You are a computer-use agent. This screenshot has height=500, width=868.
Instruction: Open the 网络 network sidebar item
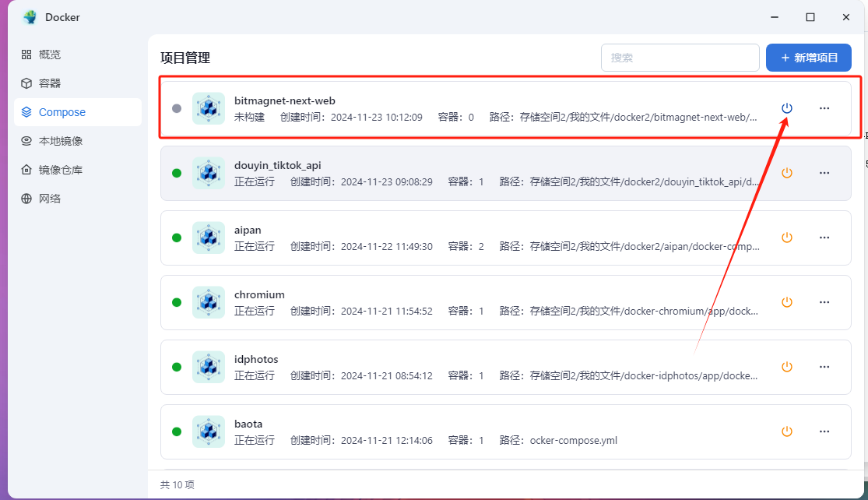coord(78,199)
